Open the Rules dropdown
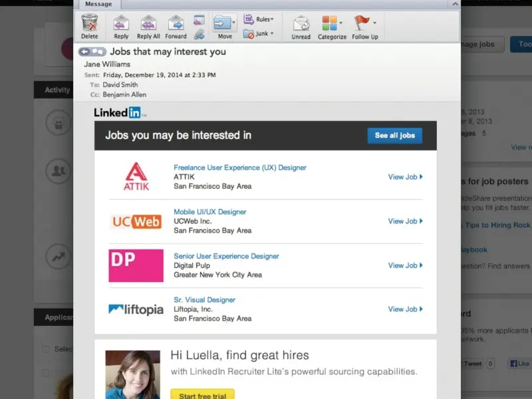This screenshot has height=399, width=532. (259, 19)
